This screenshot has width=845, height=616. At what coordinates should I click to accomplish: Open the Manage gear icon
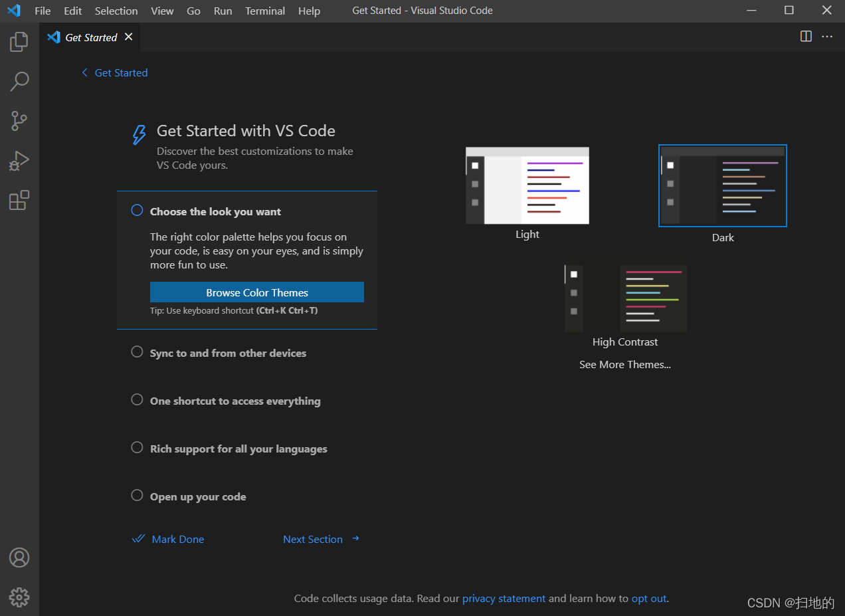(x=19, y=597)
